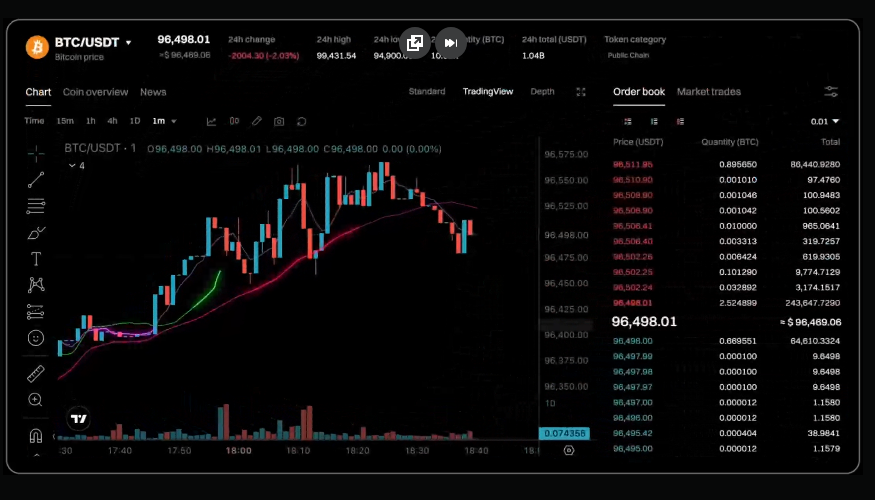Screen dimensions: 875x500
Task: Click the large 96,498.01 order book mid price
Action: (644, 322)
